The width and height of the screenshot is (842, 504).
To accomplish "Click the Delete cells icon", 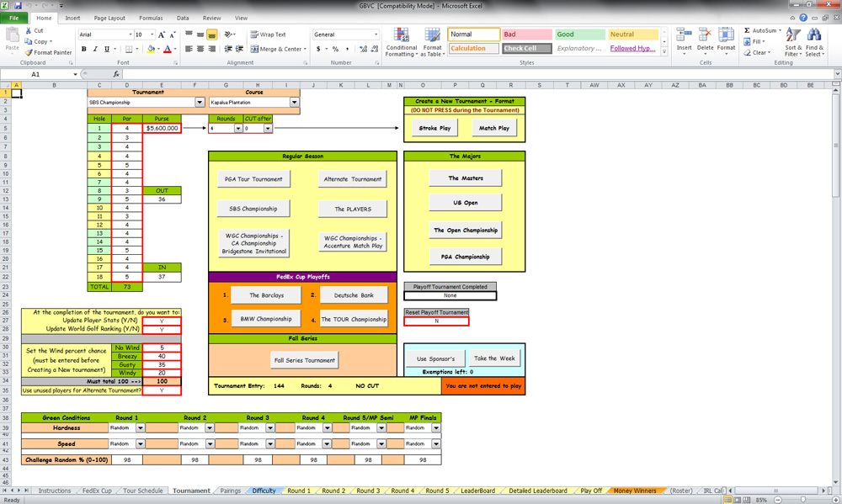I will (x=705, y=35).
